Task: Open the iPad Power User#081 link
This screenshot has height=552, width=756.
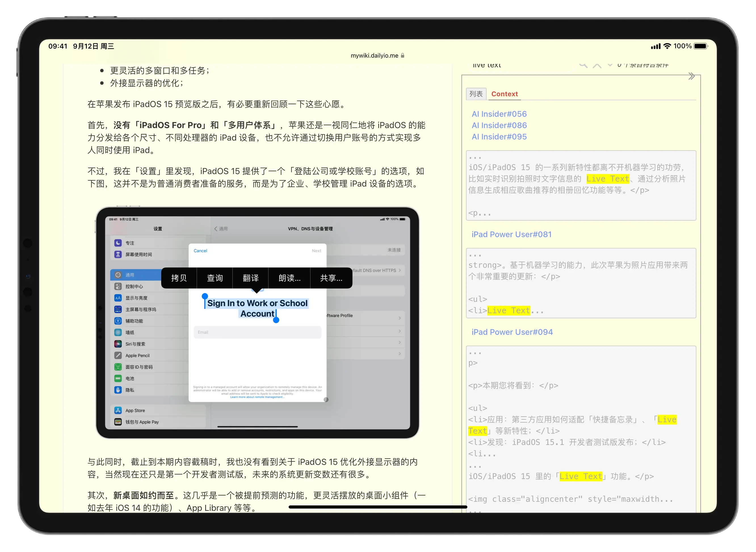Action: click(512, 234)
